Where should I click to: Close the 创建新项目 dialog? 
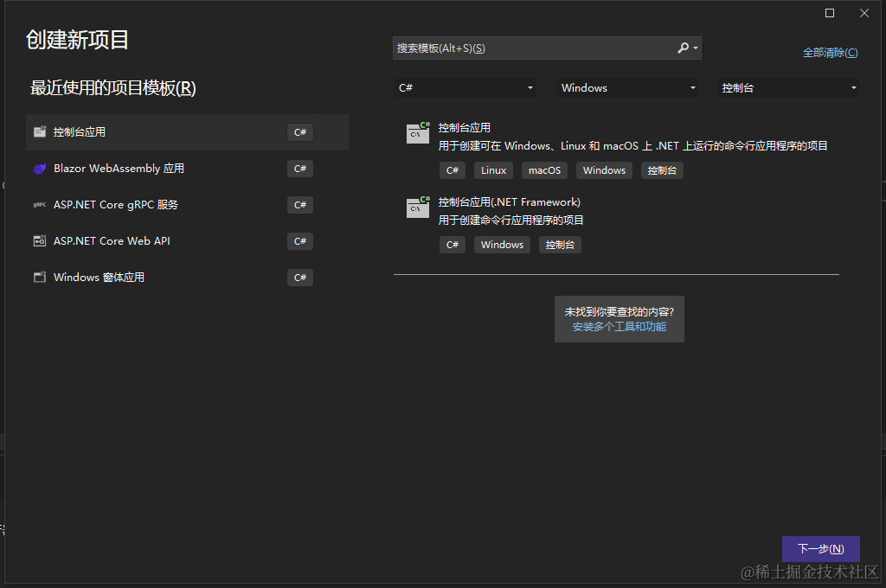(864, 13)
